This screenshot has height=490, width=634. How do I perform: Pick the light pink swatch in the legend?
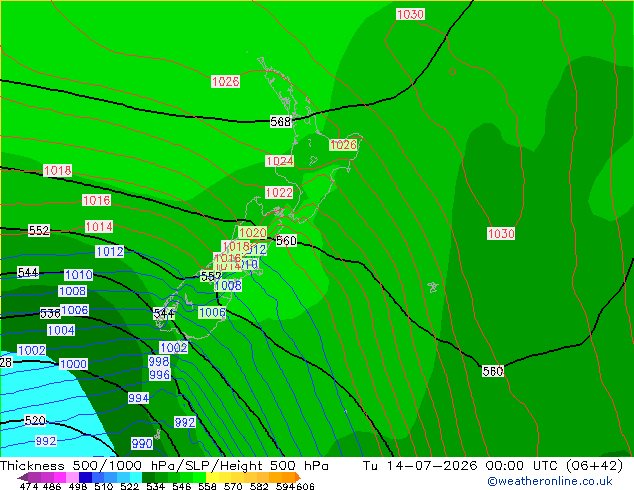[72, 477]
